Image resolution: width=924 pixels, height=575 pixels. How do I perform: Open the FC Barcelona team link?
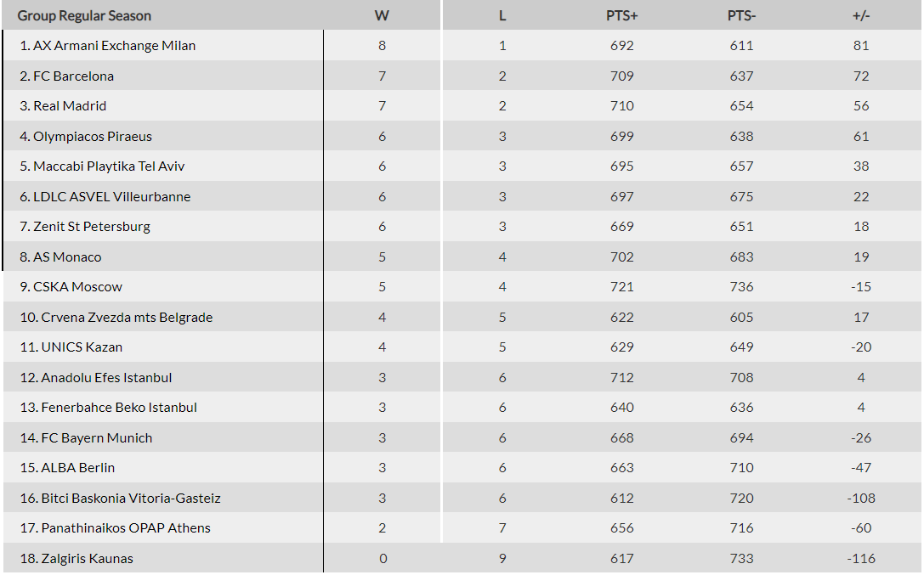73,76
